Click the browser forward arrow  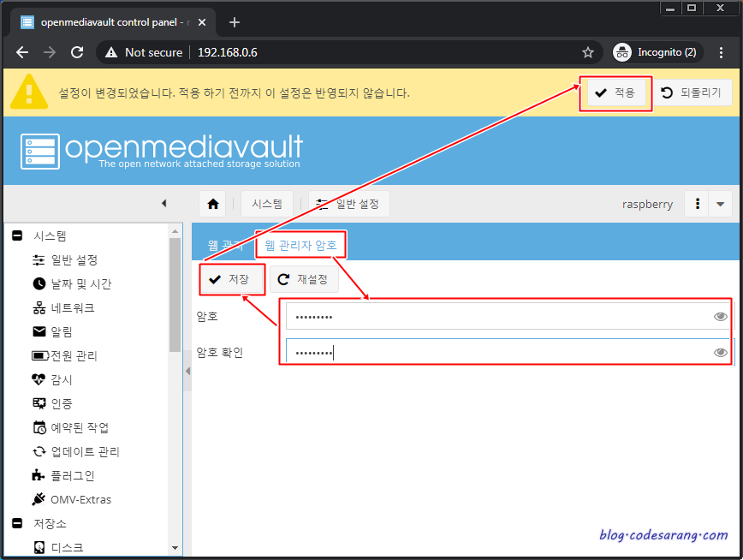[x=50, y=52]
